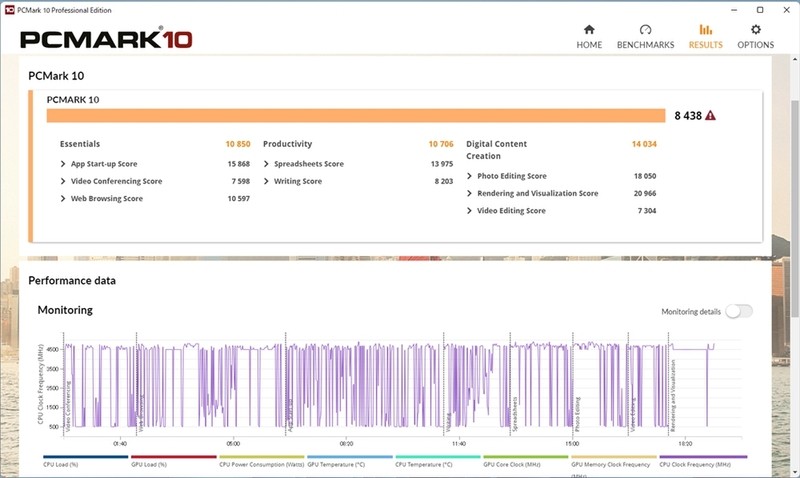Click the Essentials score 10 850
800x478 pixels.
[238, 144]
